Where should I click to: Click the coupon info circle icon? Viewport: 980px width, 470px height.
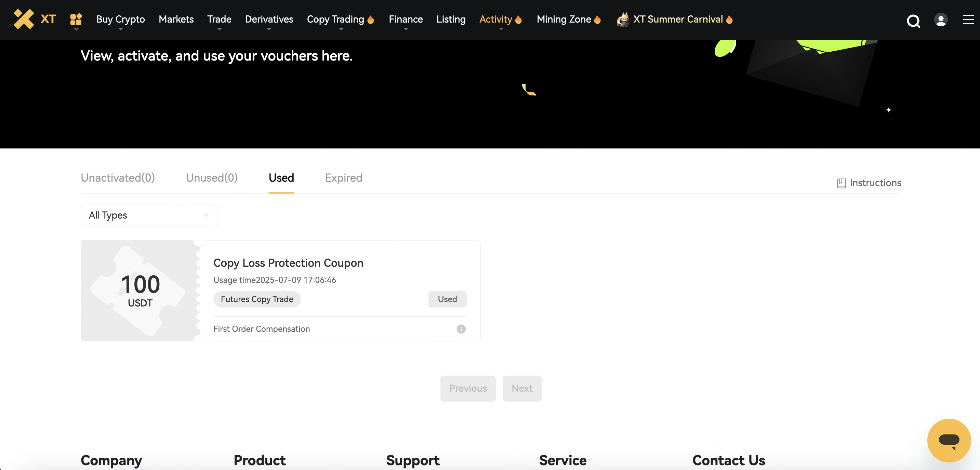[x=461, y=329]
